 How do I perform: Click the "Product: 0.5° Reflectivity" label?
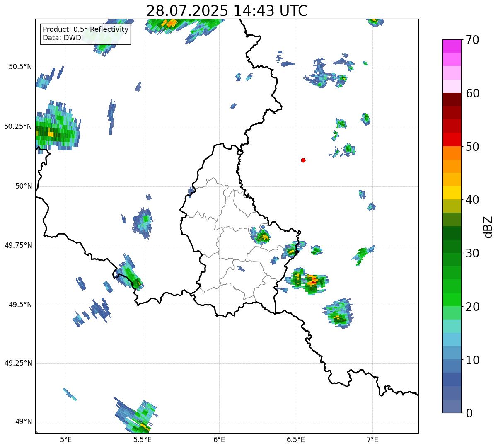pyautogui.click(x=86, y=30)
